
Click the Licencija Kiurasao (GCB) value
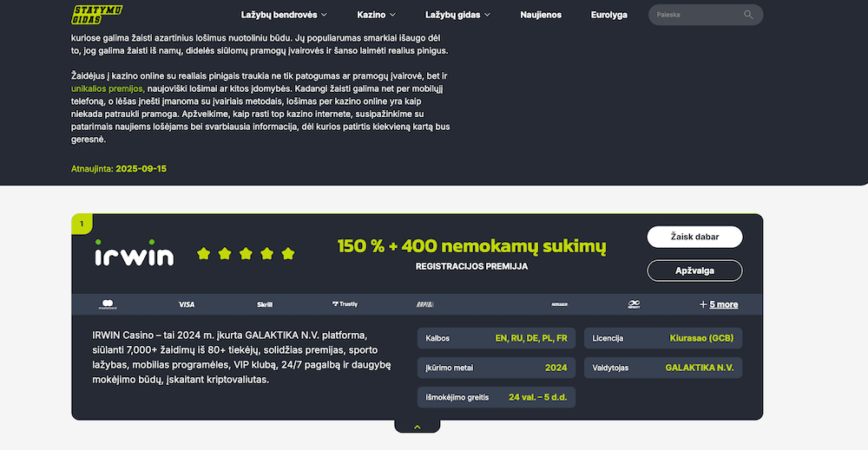701,338
